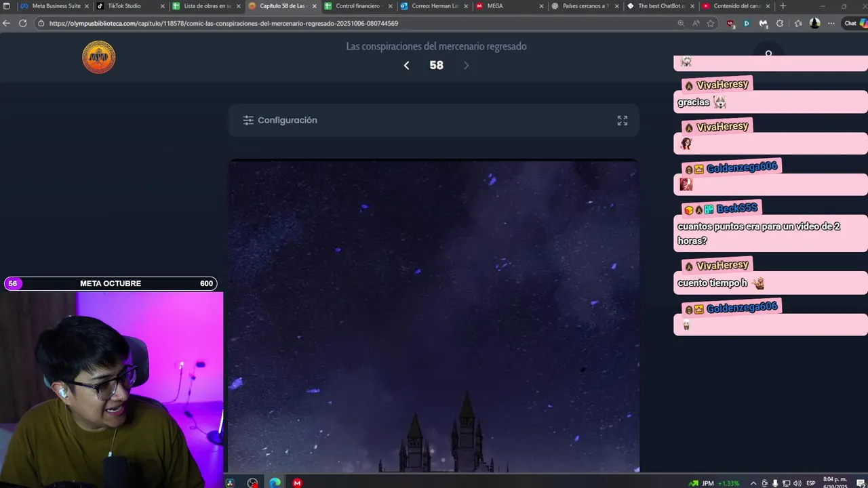This screenshot has height=488, width=868.
Task: Open a new browser tab
Action: [783, 6]
